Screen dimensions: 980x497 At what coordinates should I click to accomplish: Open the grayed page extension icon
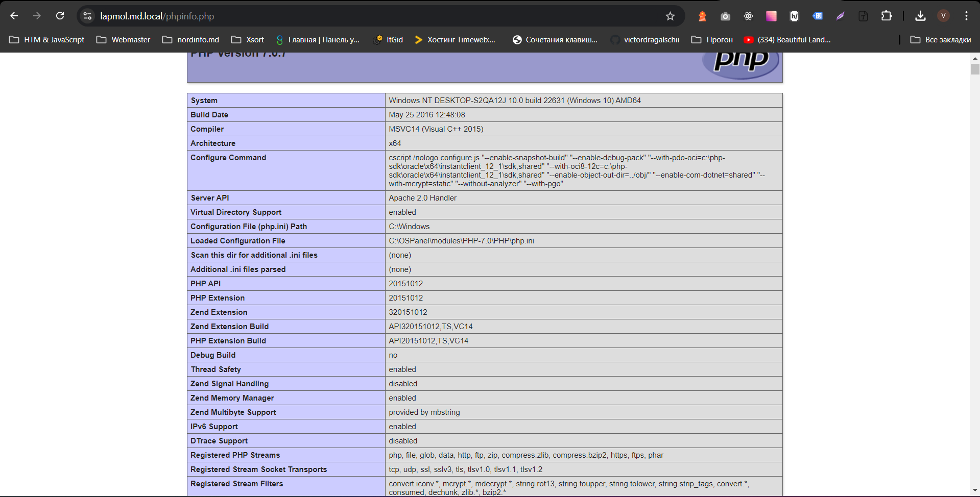click(863, 16)
